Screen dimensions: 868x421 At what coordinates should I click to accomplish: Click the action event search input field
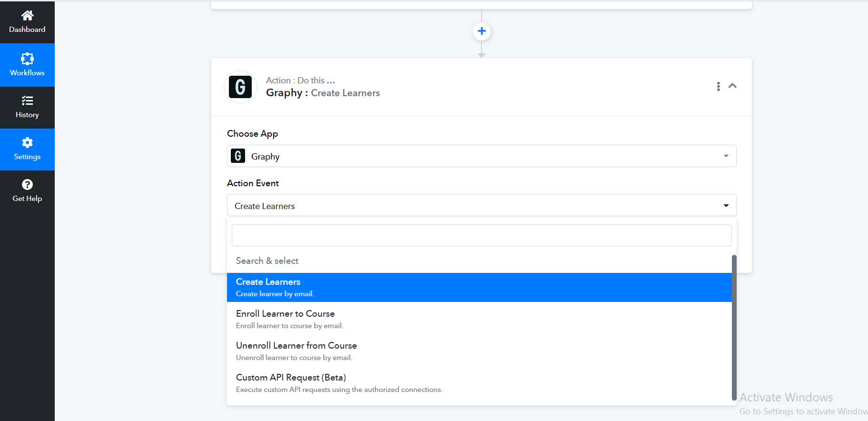481,235
